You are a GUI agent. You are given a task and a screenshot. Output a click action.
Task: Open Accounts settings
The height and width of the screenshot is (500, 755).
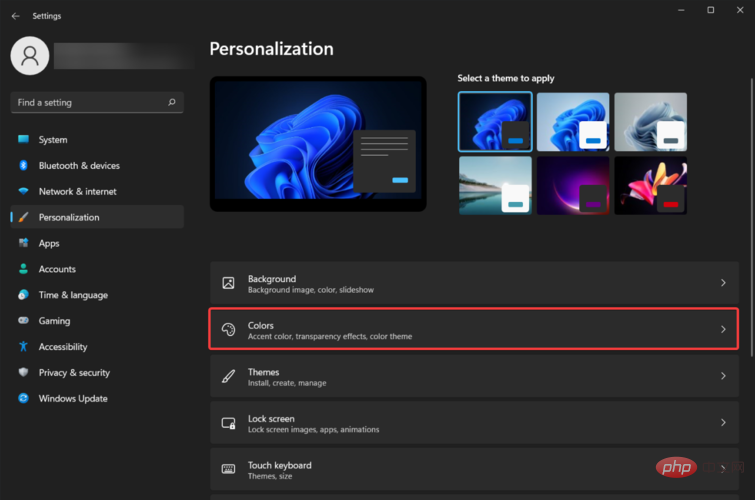[97, 269]
